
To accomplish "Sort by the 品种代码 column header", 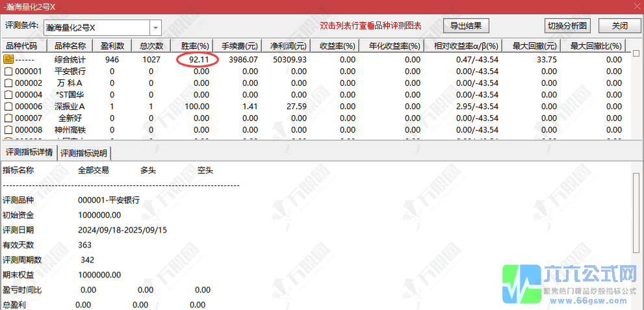I will coord(25,45).
